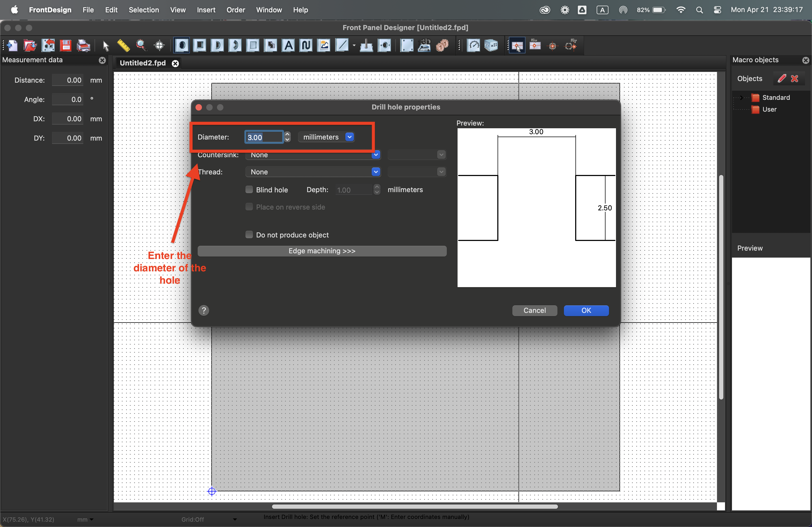This screenshot has height=527, width=812.
Task: Select the Drill hole tool
Action: (182, 45)
